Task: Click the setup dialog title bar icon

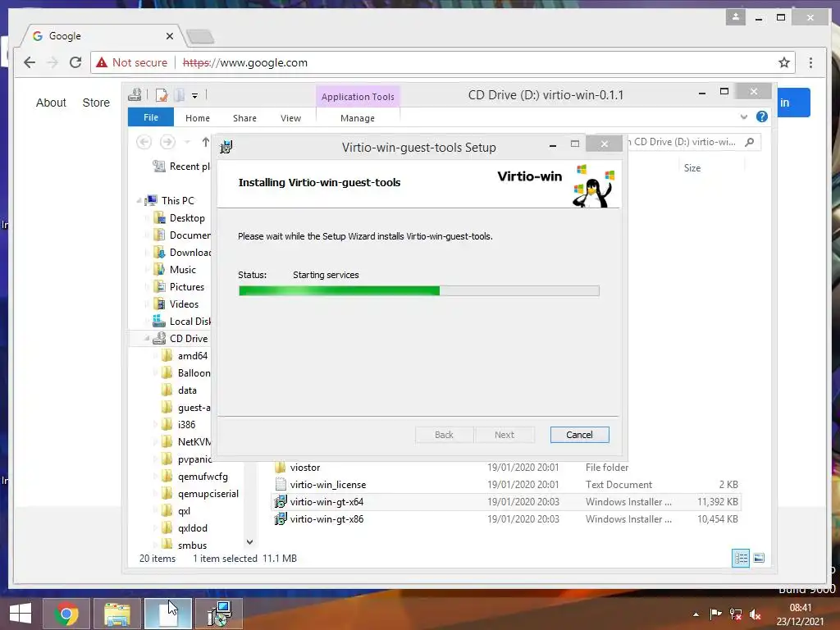Action: (226, 147)
